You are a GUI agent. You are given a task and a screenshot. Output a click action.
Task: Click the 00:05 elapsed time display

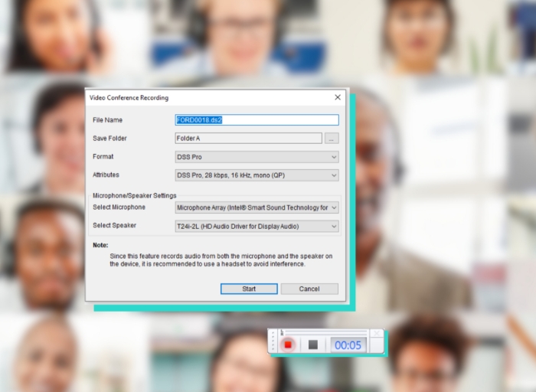point(348,345)
